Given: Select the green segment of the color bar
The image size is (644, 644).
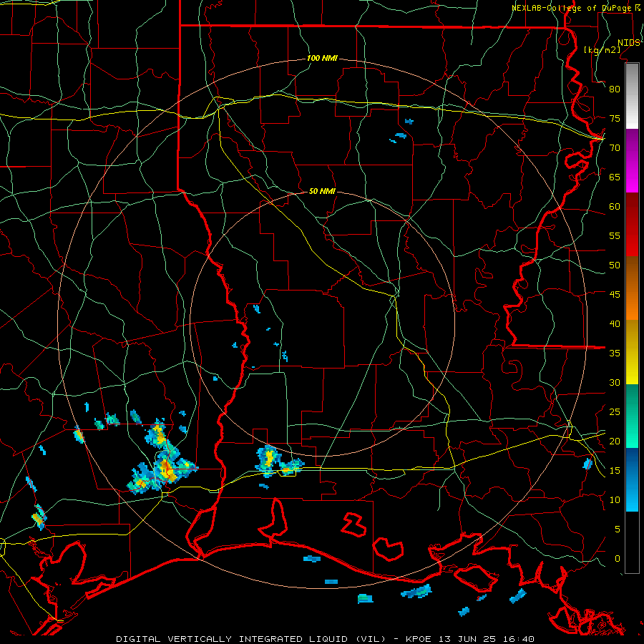Looking at the screenshot, I should [x=632, y=416].
